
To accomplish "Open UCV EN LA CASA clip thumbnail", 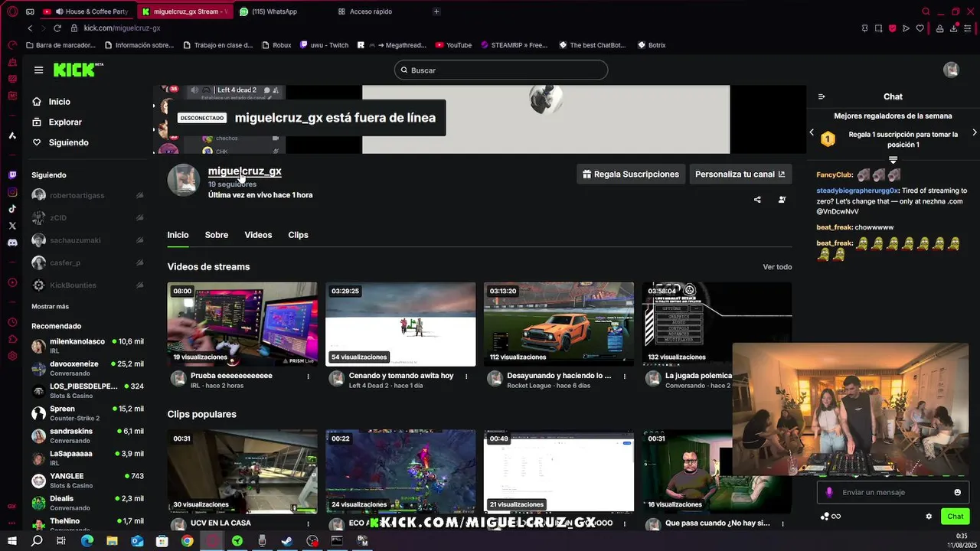I will click(242, 471).
